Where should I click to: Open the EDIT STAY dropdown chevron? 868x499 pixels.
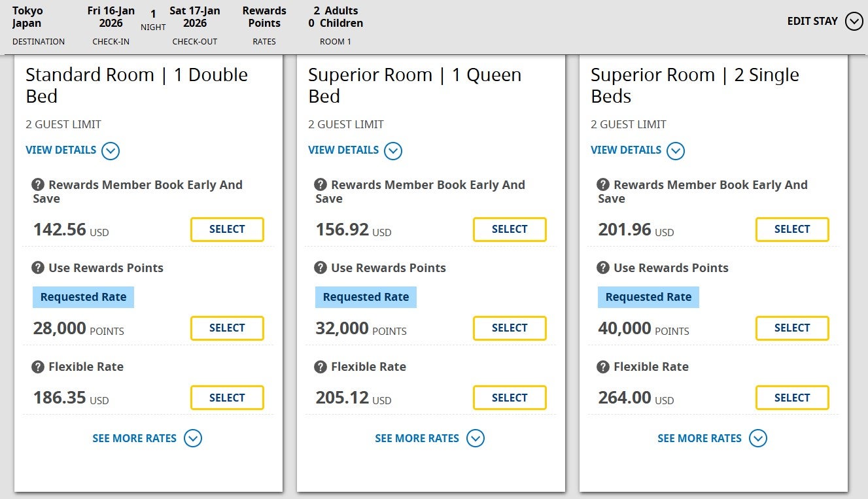click(x=853, y=21)
